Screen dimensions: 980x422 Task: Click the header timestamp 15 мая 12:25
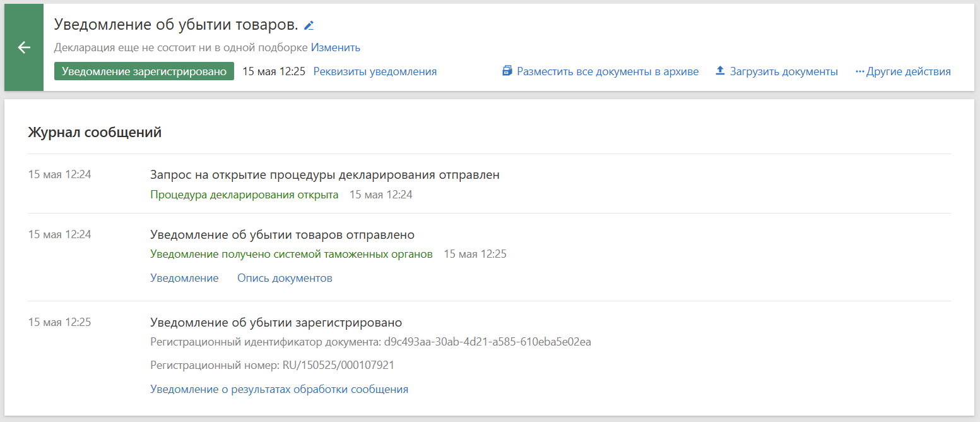coord(274,71)
